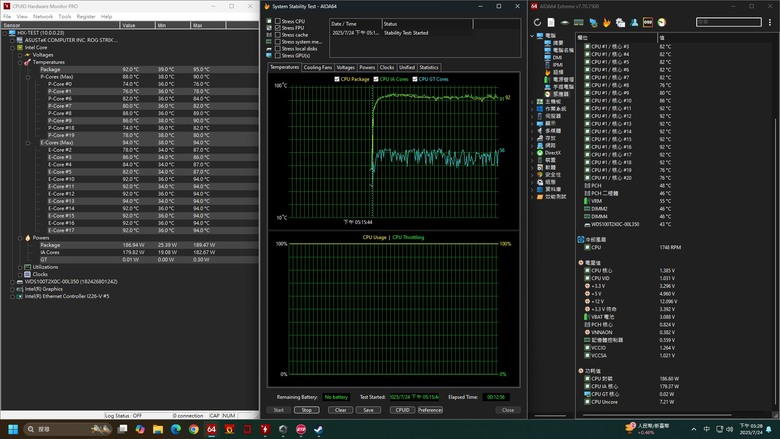Click red STP icon on taskbar
This screenshot has height=439, width=780.
point(301,429)
